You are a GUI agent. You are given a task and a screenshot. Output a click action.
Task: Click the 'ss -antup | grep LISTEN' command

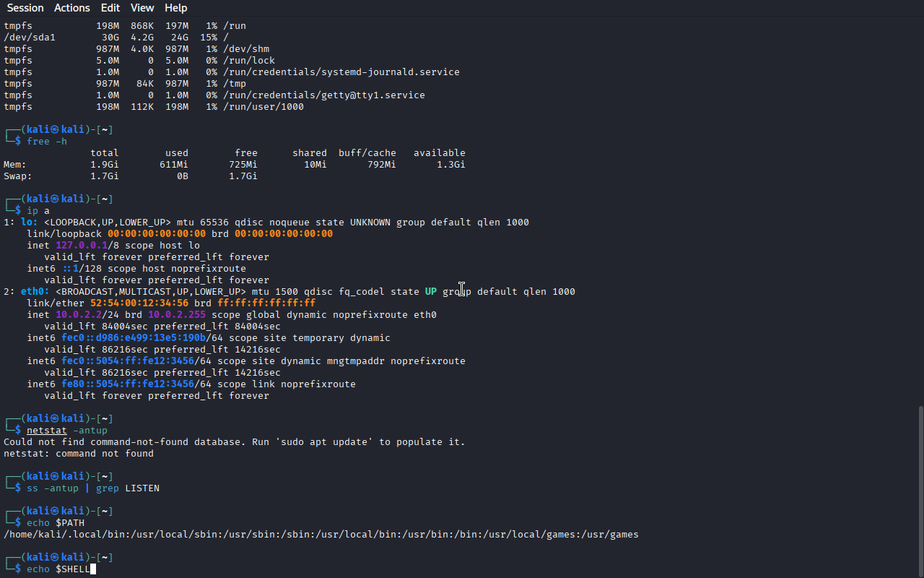point(93,488)
